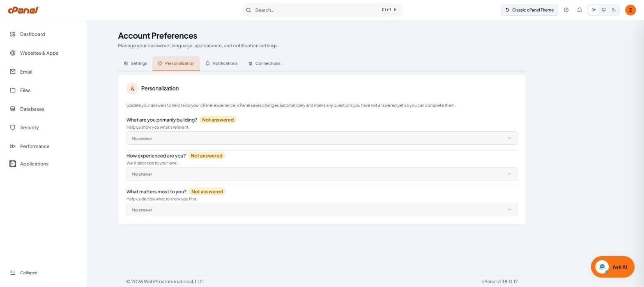Switch to the Notifications tab
This screenshot has height=287, width=644.
point(221,63)
